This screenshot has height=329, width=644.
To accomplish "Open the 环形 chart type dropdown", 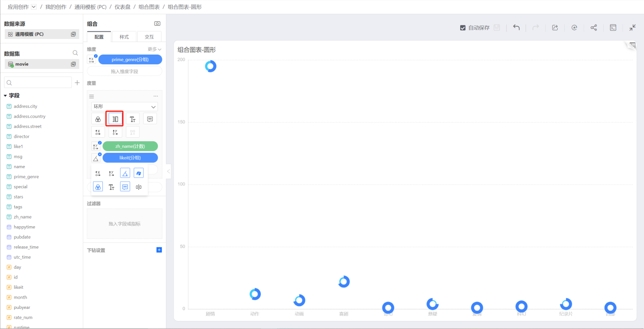I will pos(124,107).
